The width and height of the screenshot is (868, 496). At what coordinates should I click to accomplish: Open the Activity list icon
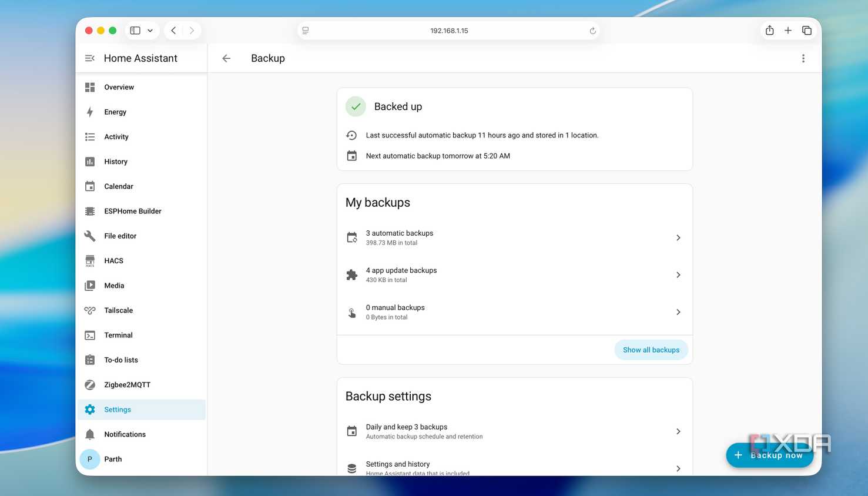(90, 137)
